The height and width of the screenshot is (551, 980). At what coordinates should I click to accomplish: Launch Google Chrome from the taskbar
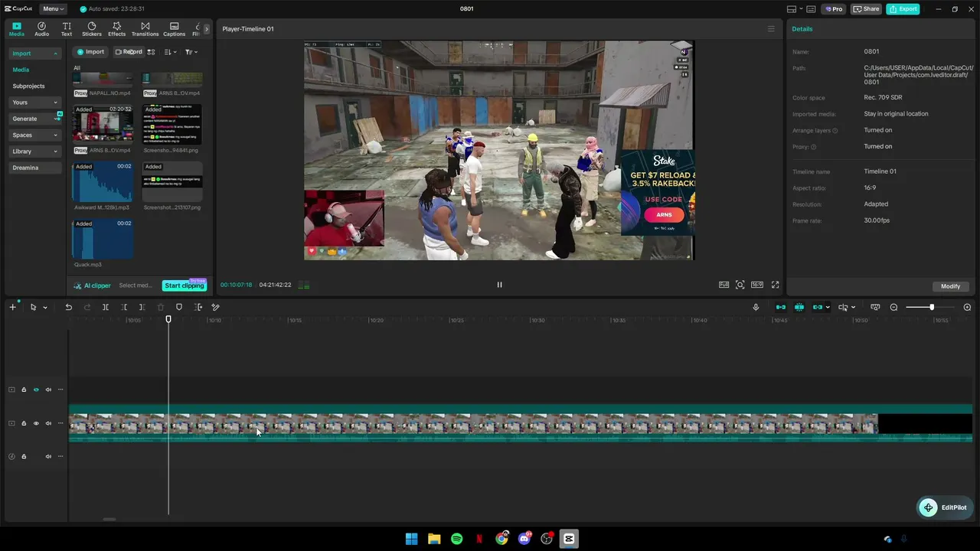point(501,539)
